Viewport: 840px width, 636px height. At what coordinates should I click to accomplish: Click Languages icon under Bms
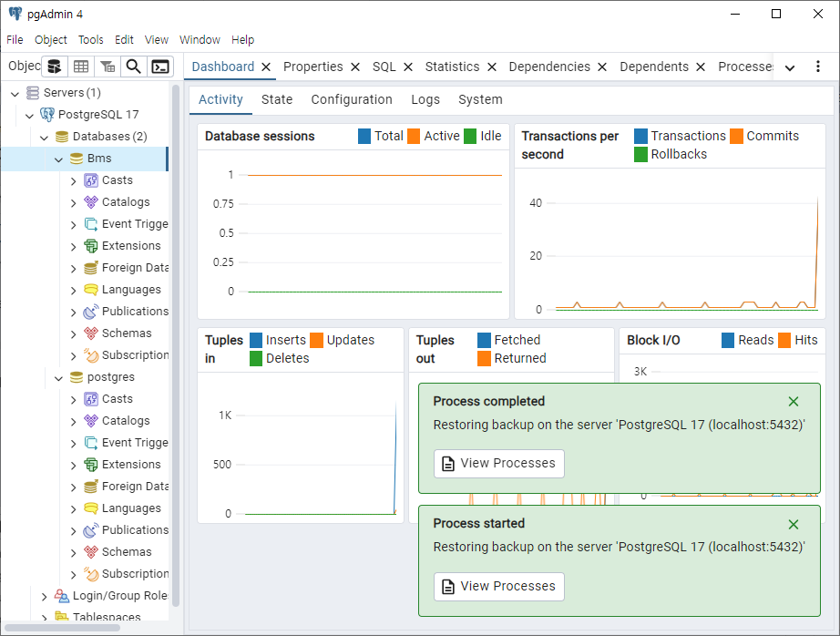91,290
